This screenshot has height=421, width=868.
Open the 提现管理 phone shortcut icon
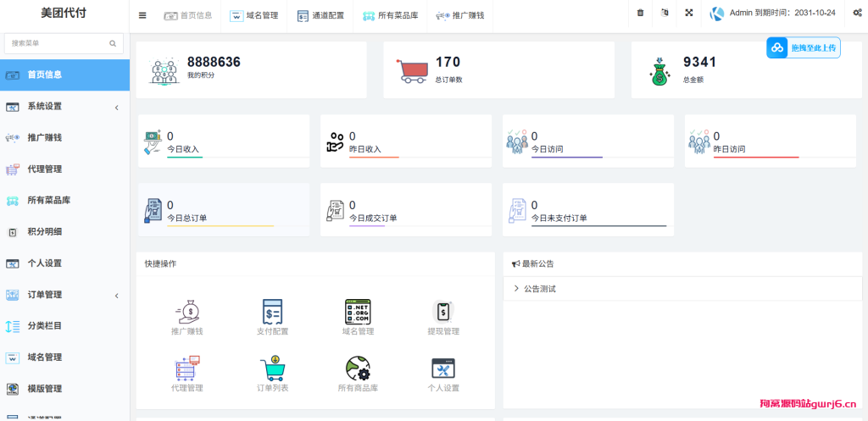pyautogui.click(x=443, y=312)
